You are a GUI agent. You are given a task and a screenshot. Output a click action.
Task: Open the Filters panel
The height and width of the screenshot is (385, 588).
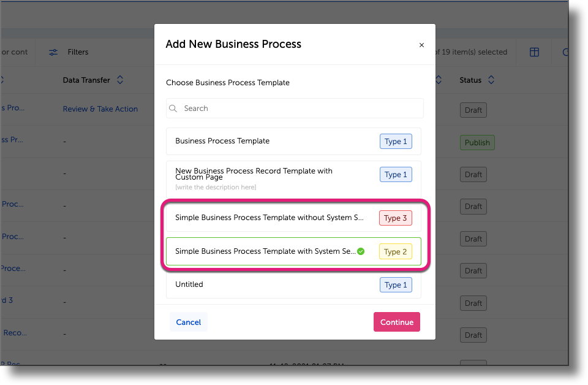69,52
